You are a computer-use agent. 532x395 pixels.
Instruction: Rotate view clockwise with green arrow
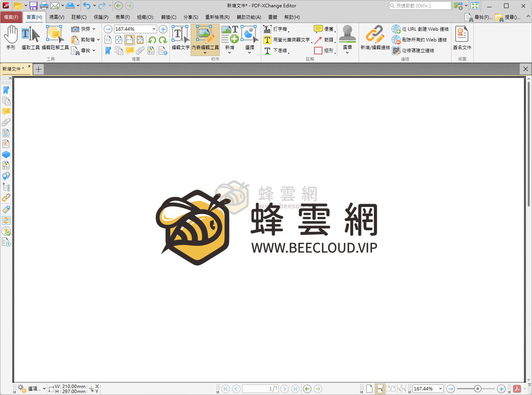[x=163, y=40]
